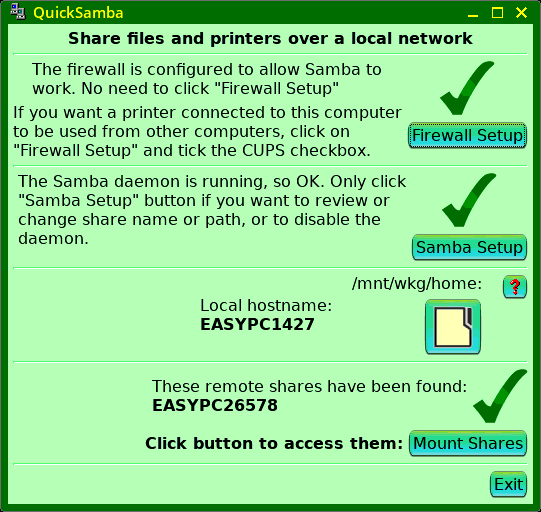541x512 pixels.
Task: Select the remote share name EASYPC26578
Action: (215, 405)
